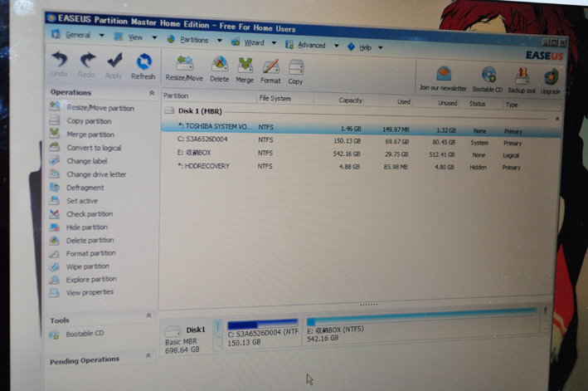
Task: Click the Copy toolbar icon
Action: [x=295, y=72]
